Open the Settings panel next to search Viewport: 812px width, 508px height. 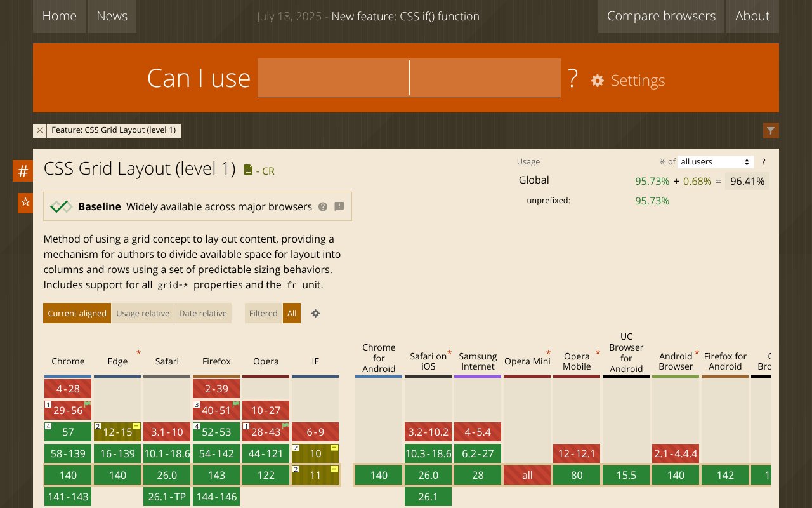coord(628,81)
